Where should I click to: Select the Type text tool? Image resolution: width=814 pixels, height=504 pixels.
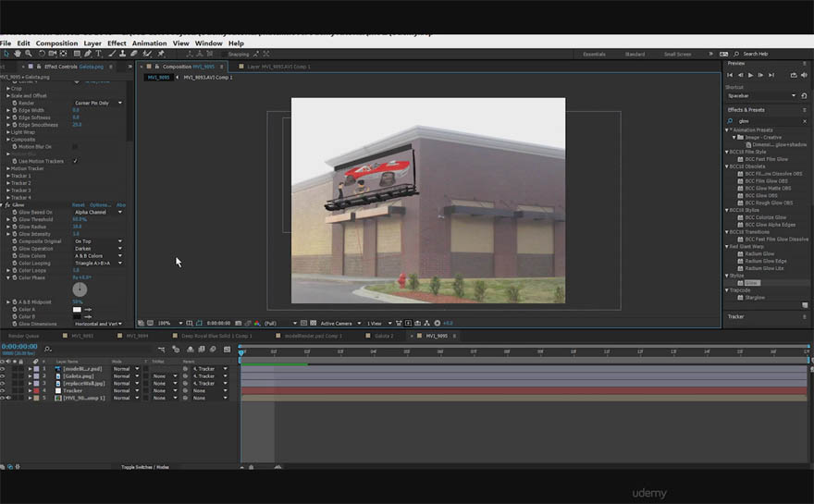click(x=98, y=54)
